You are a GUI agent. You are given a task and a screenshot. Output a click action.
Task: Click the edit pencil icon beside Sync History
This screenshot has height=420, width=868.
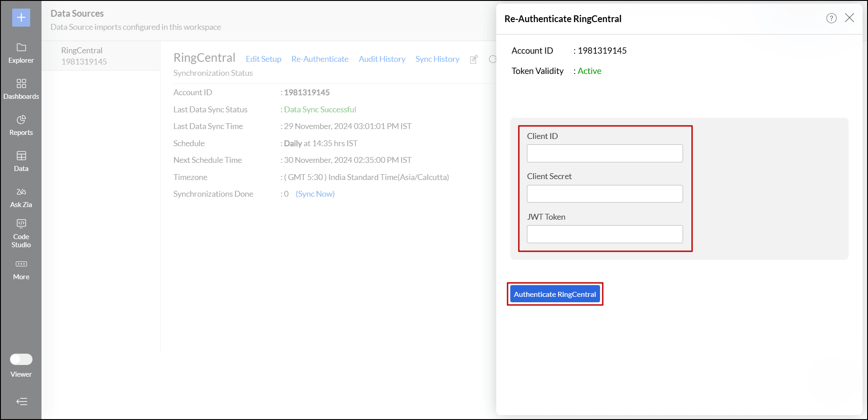(x=474, y=59)
